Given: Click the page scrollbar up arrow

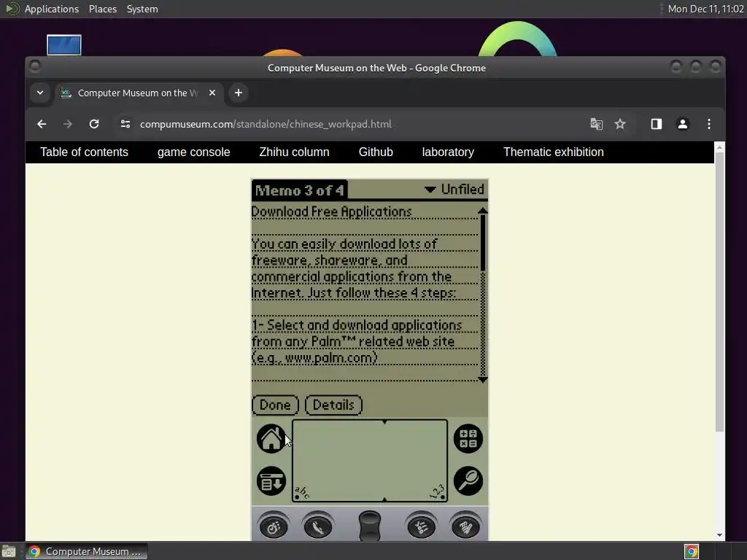Looking at the screenshot, I should point(719,147).
